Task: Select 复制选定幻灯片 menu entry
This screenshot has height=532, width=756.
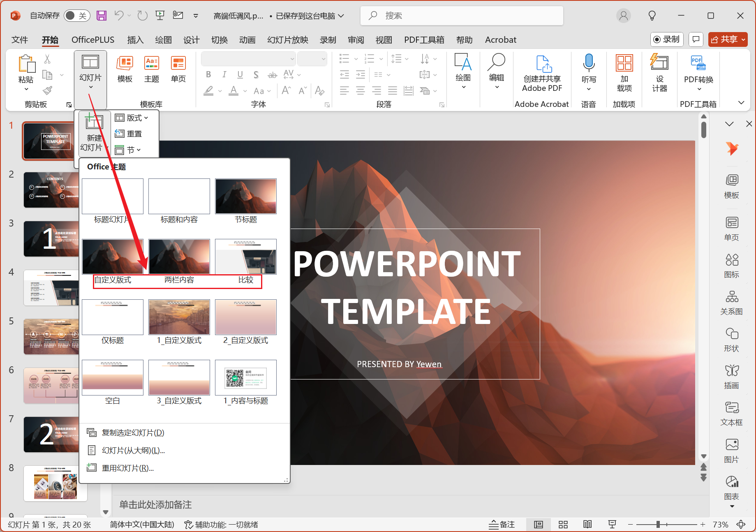Action: point(132,433)
